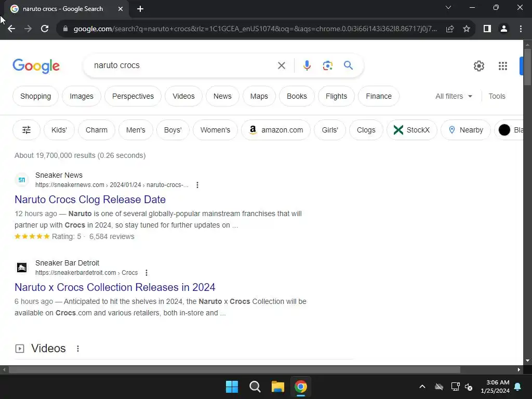Click the sneakernews.com URL breadcrumb
This screenshot has height=399, width=532.
(112, 185)
